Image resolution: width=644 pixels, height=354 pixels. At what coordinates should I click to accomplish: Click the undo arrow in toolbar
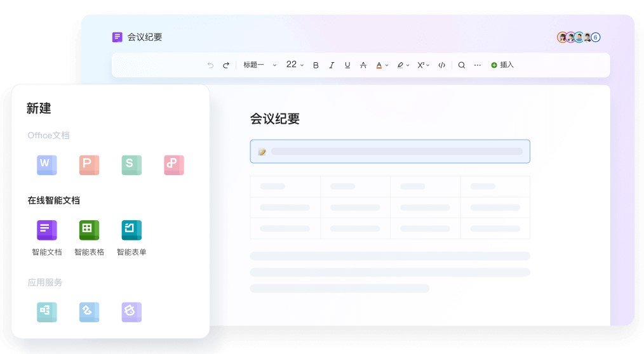pos(210,65)
